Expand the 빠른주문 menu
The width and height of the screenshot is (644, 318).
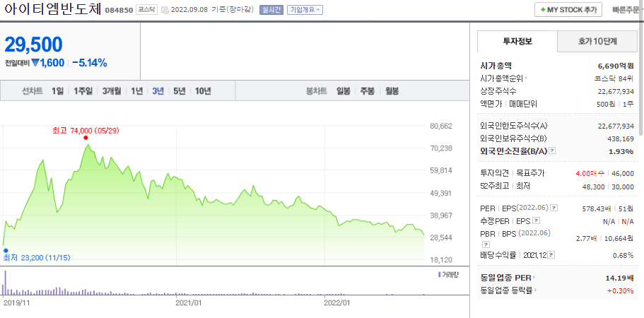coord(627,10)
